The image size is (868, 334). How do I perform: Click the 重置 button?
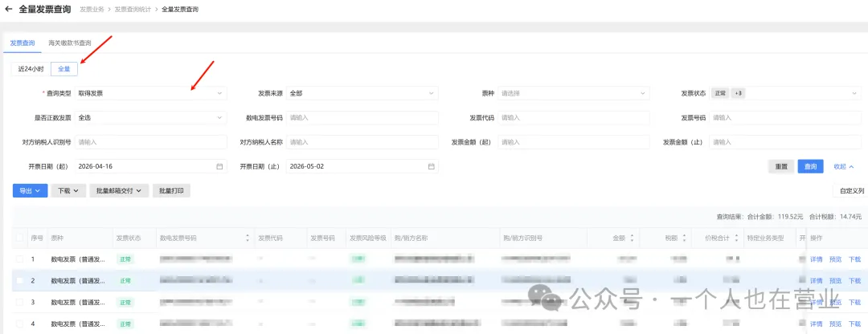[781, 166]
